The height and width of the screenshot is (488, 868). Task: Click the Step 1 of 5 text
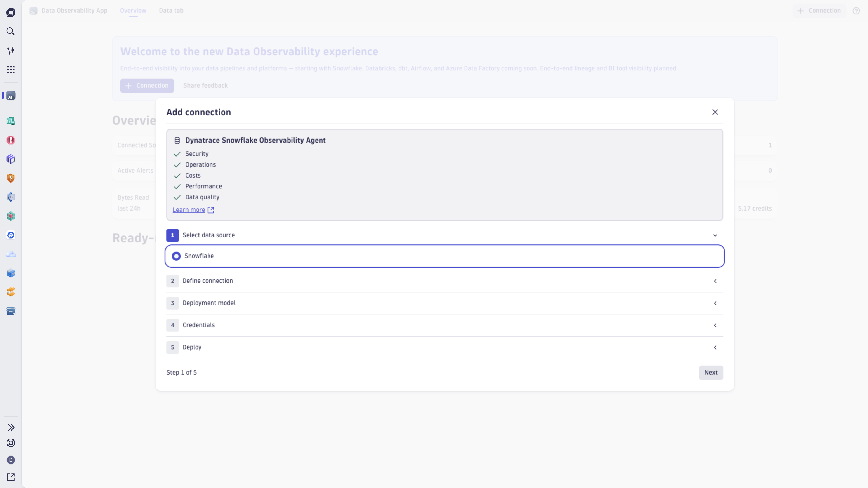click(x=182, y=373)
